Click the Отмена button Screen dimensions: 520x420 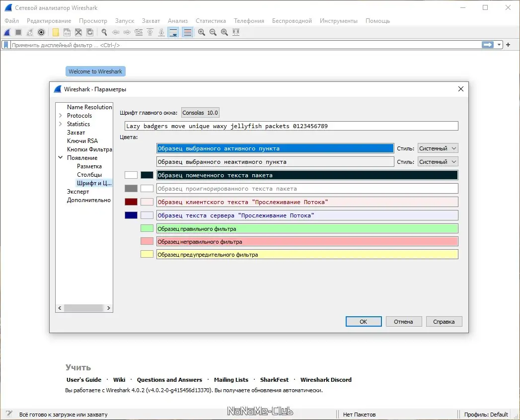click(x=404, y=322)
